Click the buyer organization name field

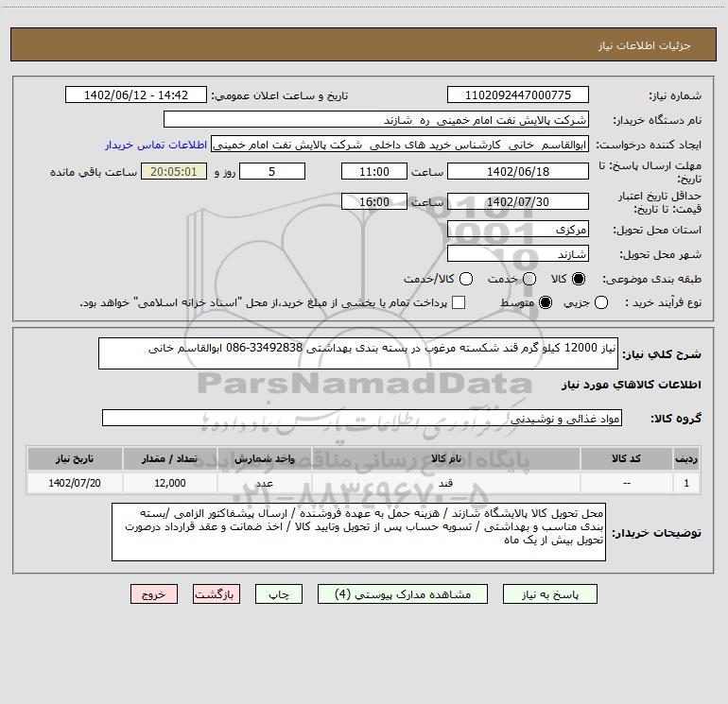point(376,120)
